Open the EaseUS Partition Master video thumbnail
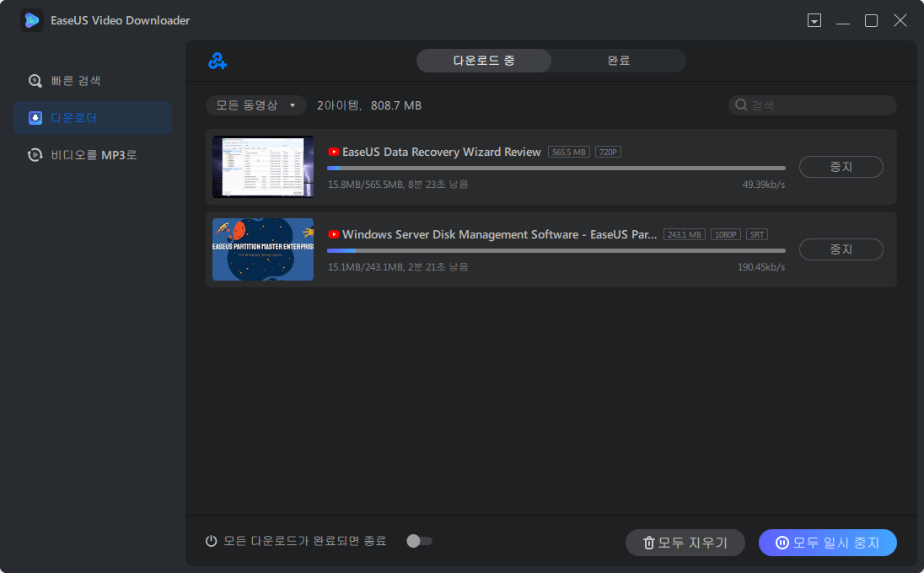This screenshot has height=573, width=924. pos(263,249)
